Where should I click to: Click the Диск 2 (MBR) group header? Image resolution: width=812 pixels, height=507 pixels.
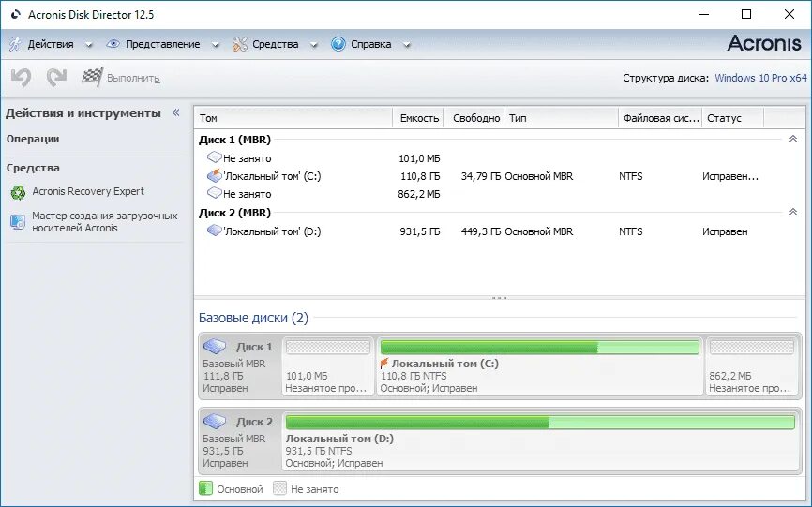[234, 213]
